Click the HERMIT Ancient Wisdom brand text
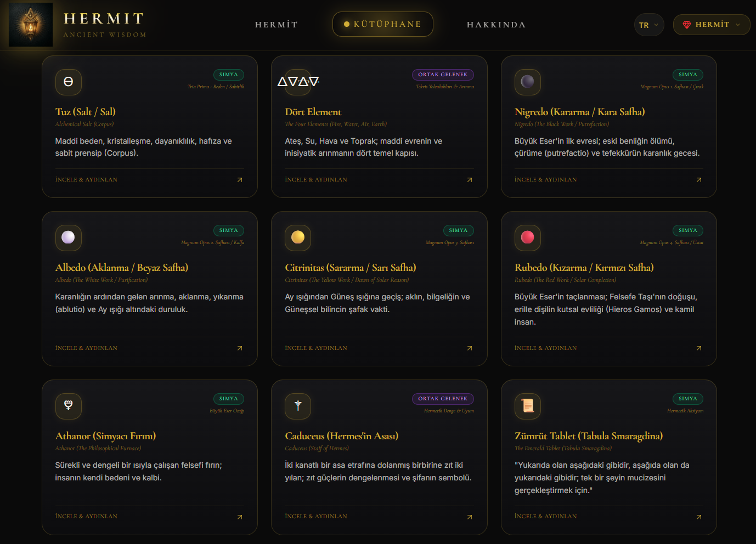This screenshot has height=544, width=756. point(105,25)
